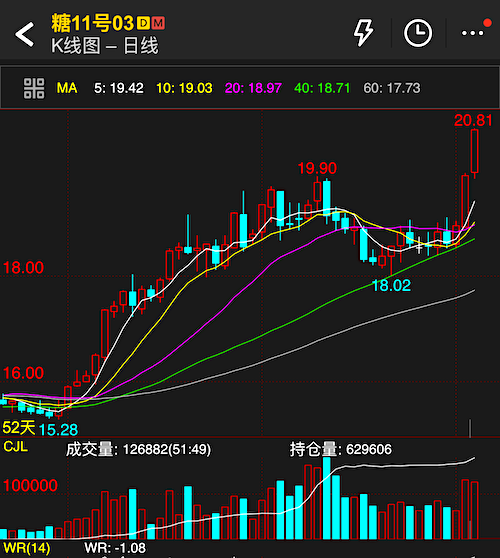Tap the 15.28 lowest price label
Viewport: 500px width, 558px height.
pyautogui.click(x=58, y=430)
